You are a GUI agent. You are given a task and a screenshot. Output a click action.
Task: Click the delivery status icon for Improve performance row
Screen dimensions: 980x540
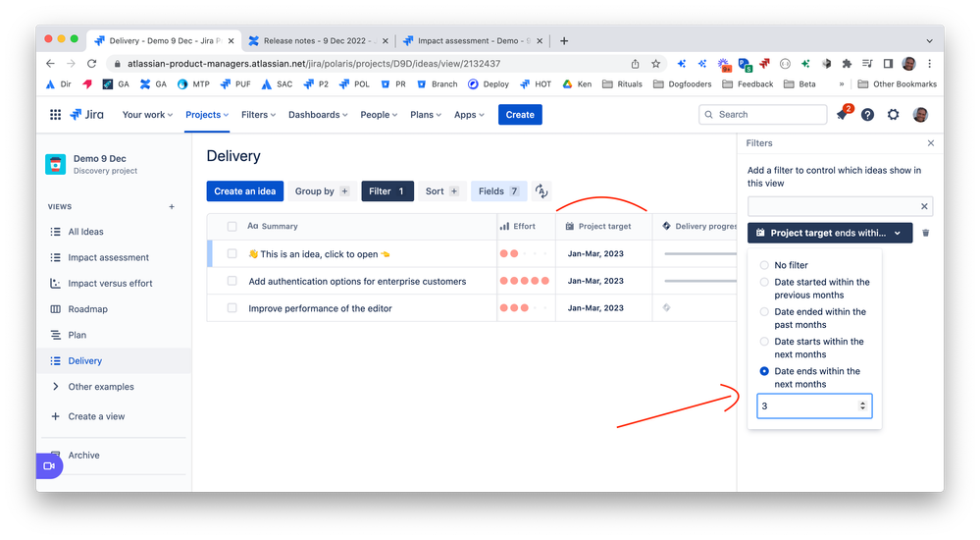click(666, 307)
